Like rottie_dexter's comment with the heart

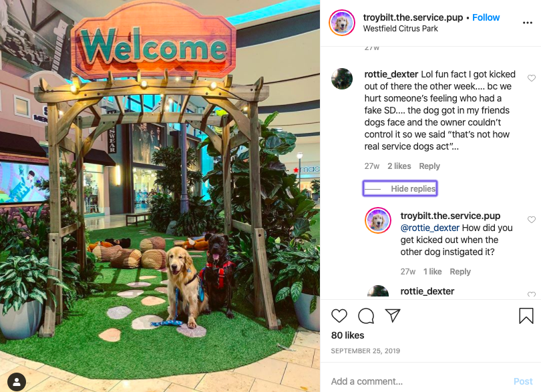tap(532, 78)
